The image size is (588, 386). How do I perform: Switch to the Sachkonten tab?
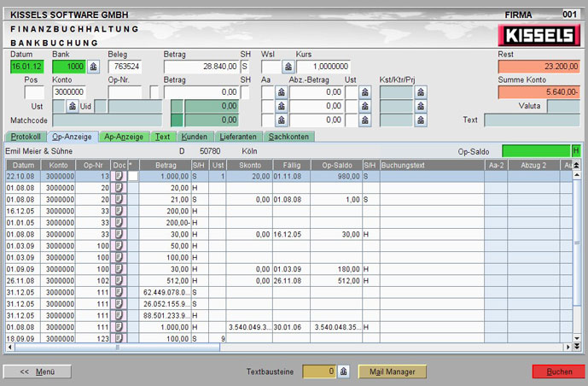[x=288, y=137]
